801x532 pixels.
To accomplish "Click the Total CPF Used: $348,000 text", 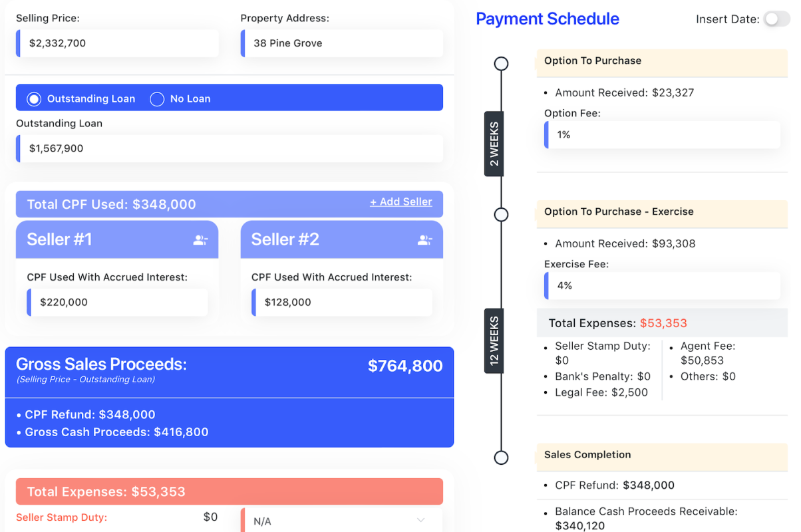I will pyautogui.click(x=112, y=204).
